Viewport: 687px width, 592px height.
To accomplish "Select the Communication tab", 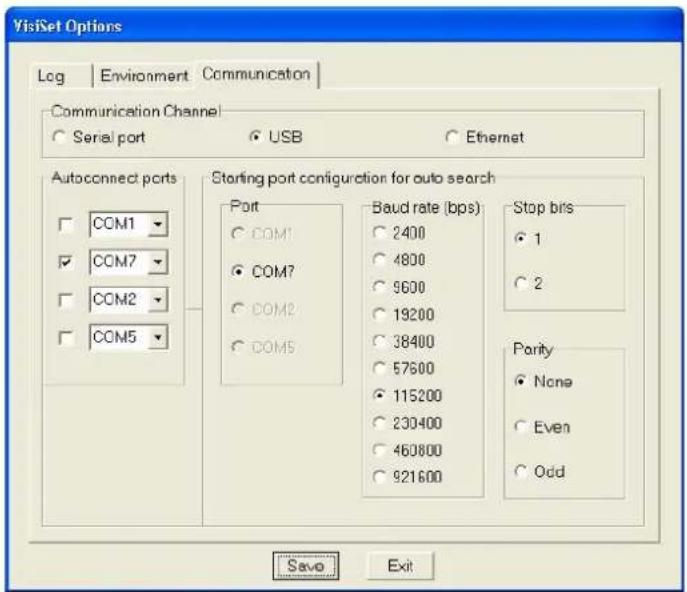I will (x=257, y=74).
